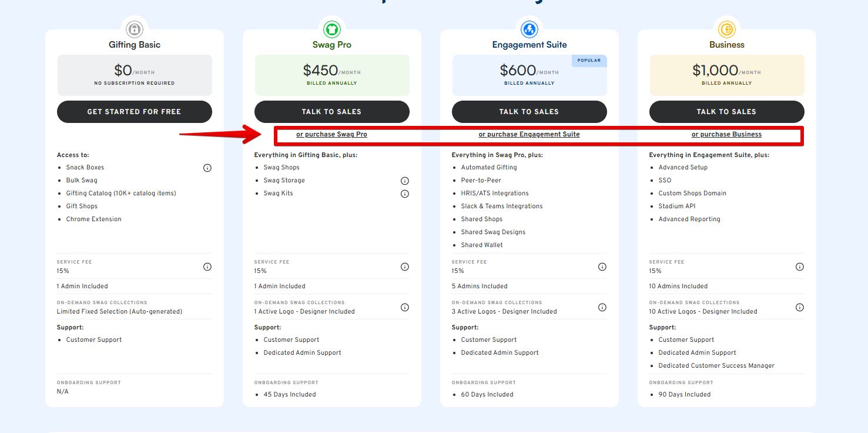The image size is (868, 433).
Task: Click Get Started For Free button
Action: 135,112
